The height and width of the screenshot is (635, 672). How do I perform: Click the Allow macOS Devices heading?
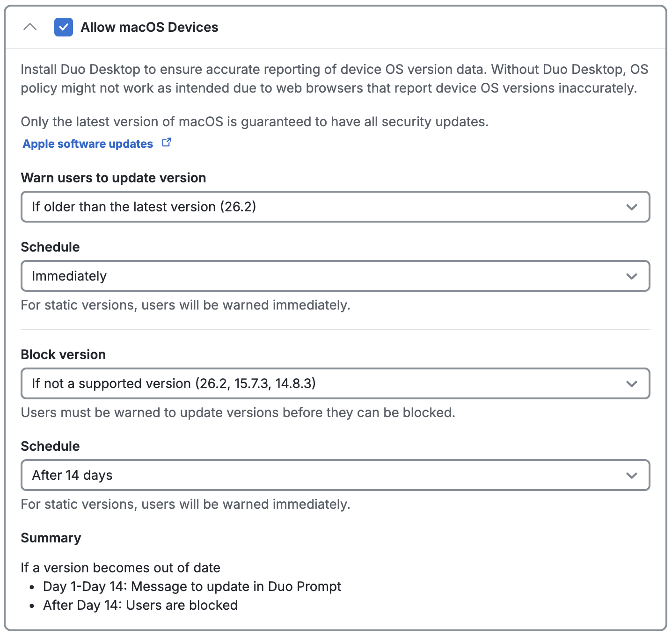tap(149, 27)
